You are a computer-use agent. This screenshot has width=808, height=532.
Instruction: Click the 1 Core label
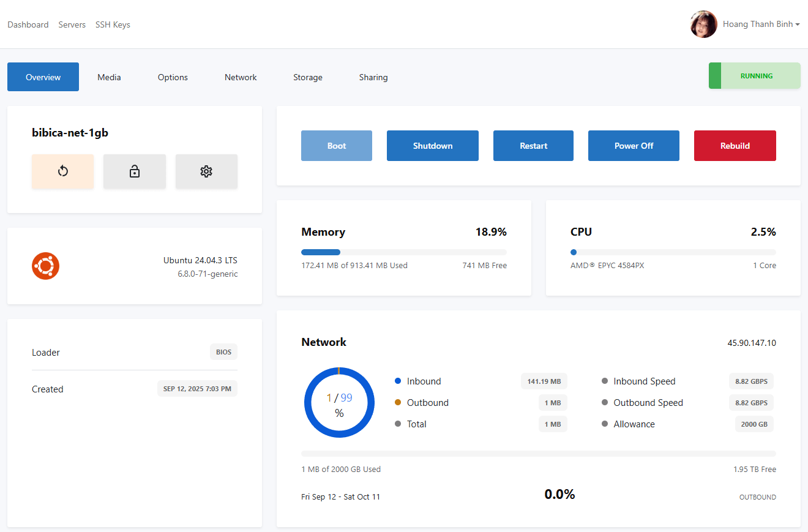pos(765,266)
